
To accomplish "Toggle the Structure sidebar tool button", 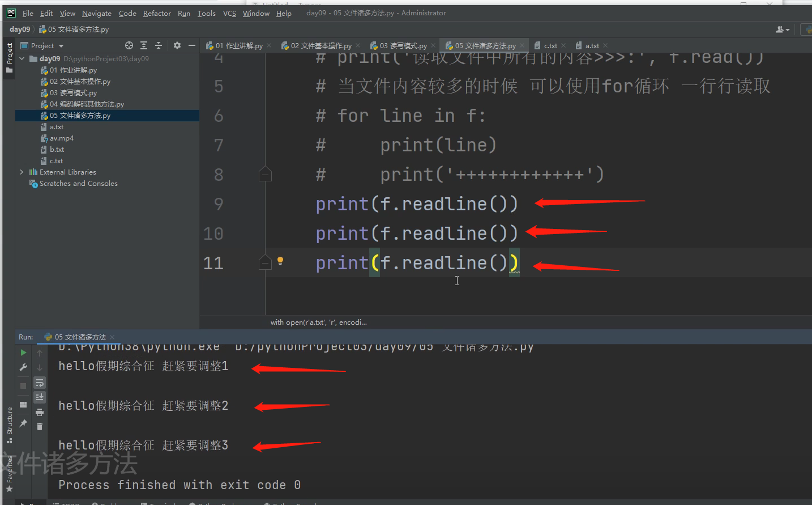I will (9, 425).
